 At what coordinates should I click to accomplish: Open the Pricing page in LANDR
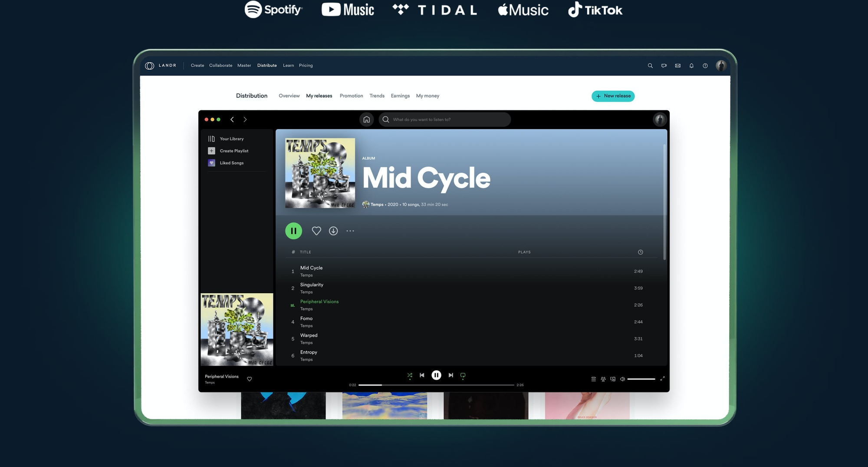pos(306,66)
